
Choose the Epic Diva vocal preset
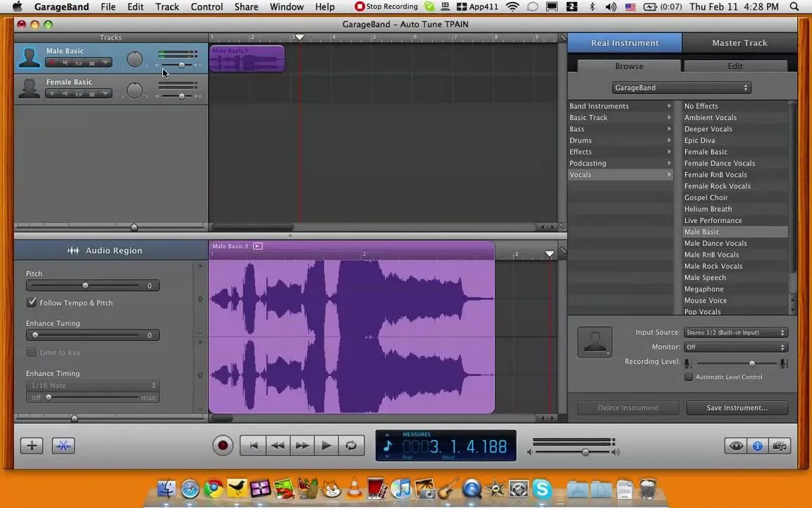click(735, 140)
